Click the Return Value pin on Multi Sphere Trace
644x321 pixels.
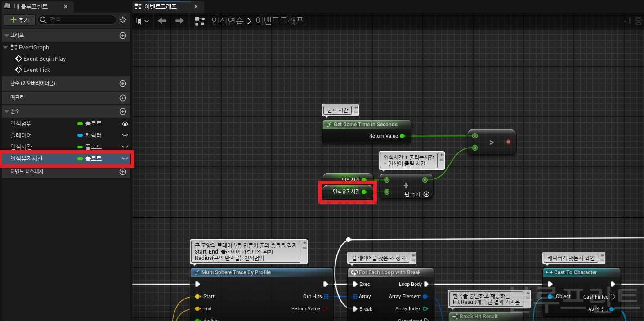325,308
